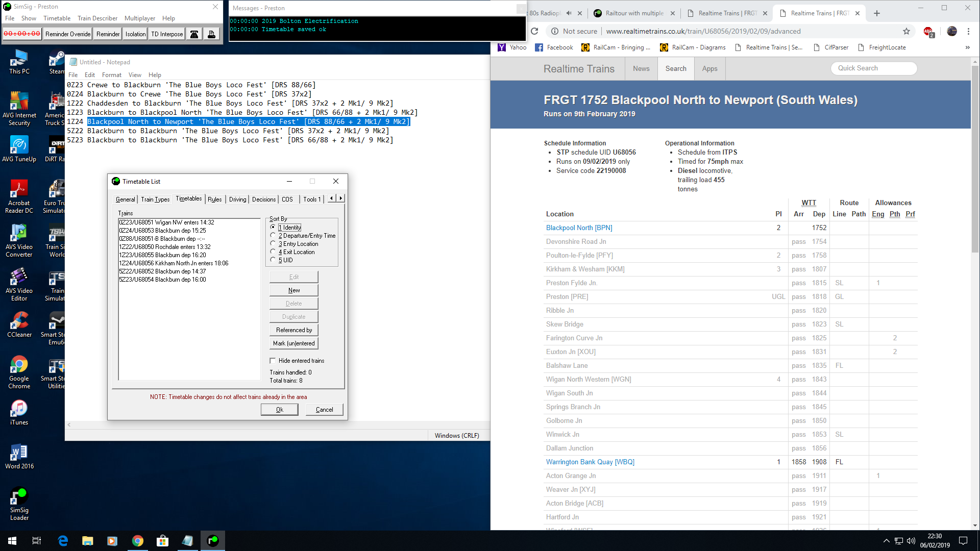This screenshot has height=551, width=980.
Task: Toggle Hide entered trains checkbox
Action: (273, 361)
